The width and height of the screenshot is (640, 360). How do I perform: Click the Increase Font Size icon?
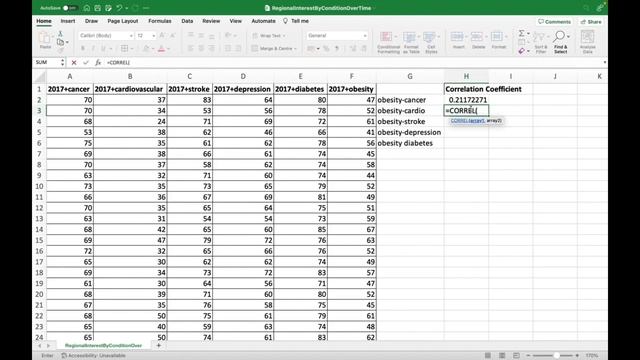point(162,36)
